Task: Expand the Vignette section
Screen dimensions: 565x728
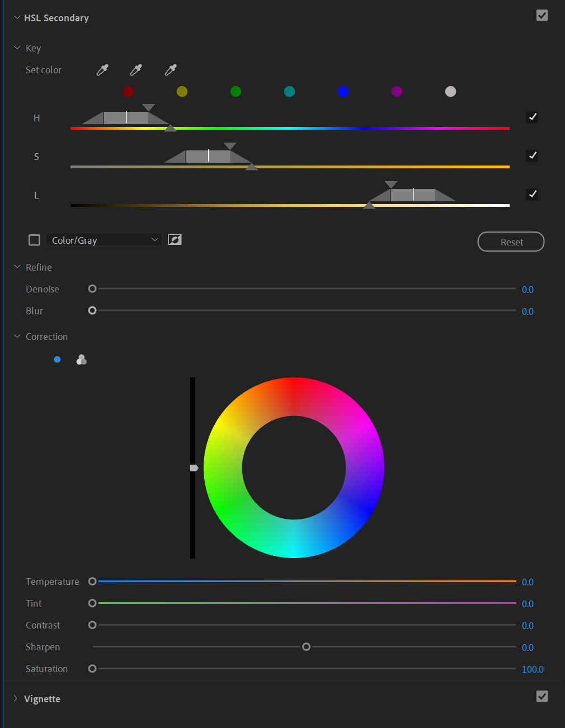Action: click(x=15, y=698)
